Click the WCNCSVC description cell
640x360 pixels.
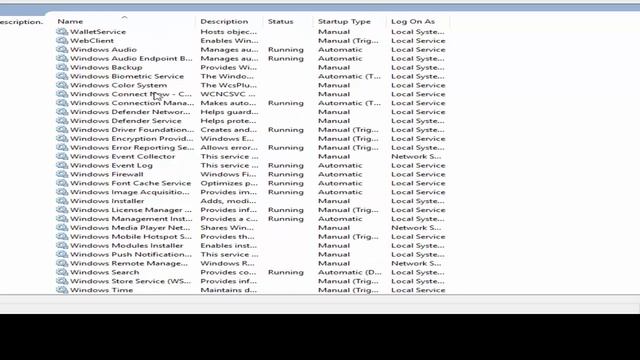[228, 94]
